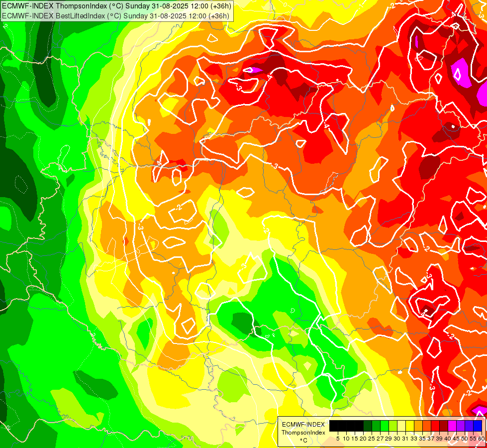This screenshot has height=448, width=487.
Task: Click the legend value 29
Action: click(389, 439)
